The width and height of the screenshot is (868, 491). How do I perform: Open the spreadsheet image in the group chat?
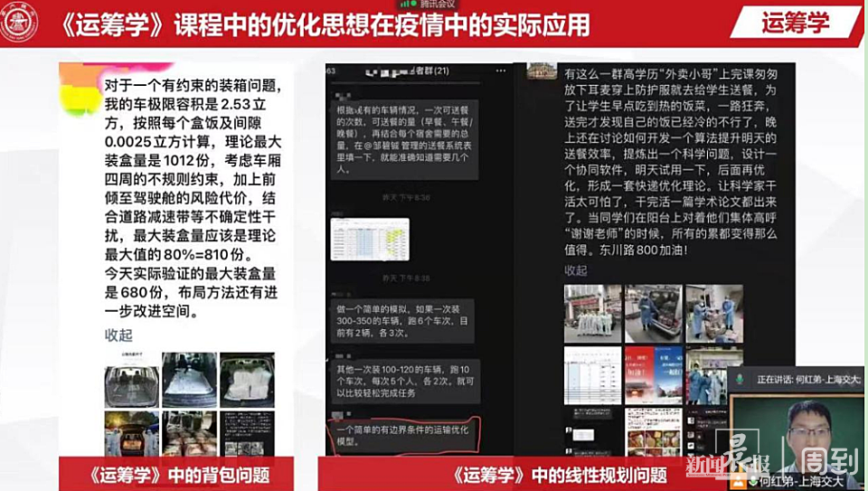click(x=369, y=240)
